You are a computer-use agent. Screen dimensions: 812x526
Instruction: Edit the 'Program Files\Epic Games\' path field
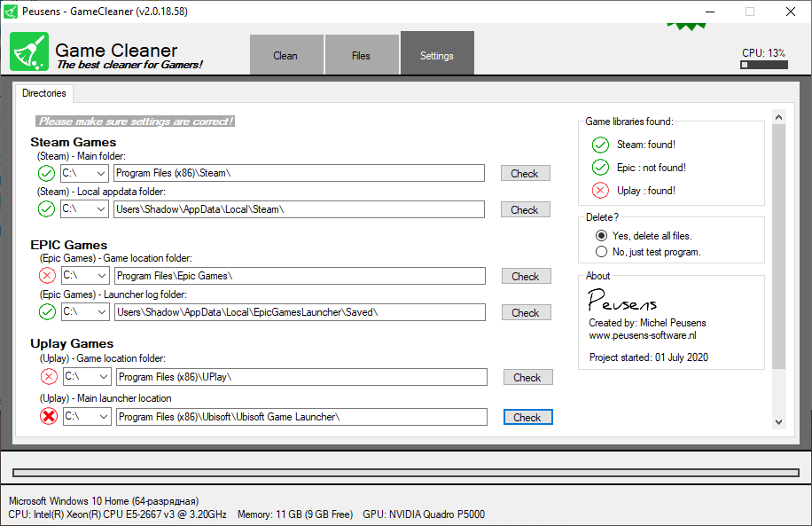pos(300,276)
